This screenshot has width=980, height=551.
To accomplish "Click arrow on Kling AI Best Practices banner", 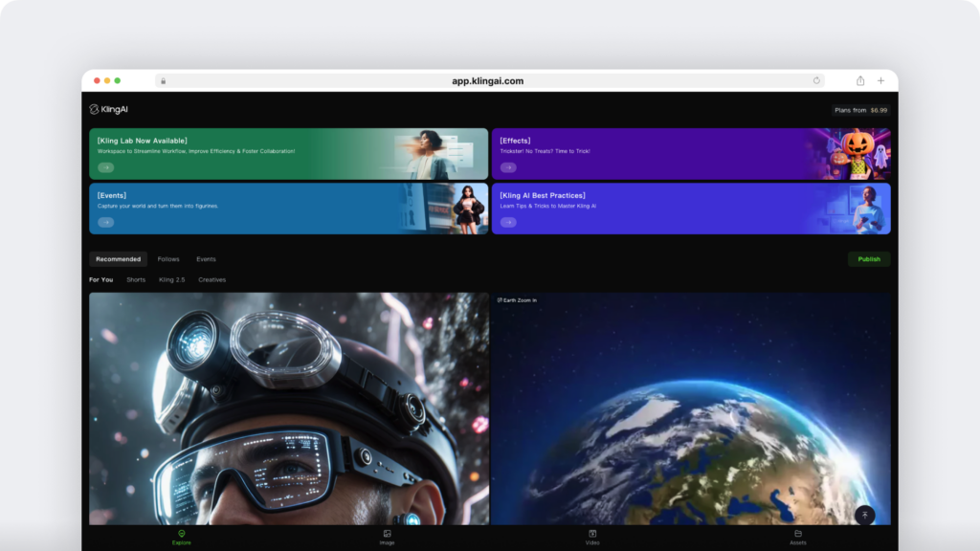I will [508, 222].
